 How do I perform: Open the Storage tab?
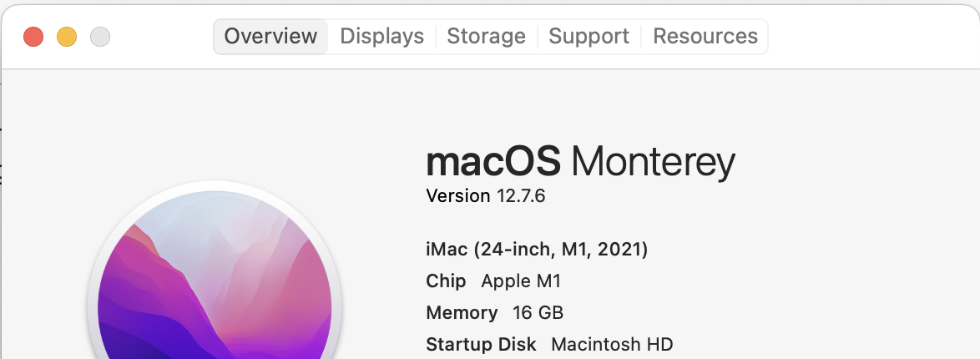486,37
